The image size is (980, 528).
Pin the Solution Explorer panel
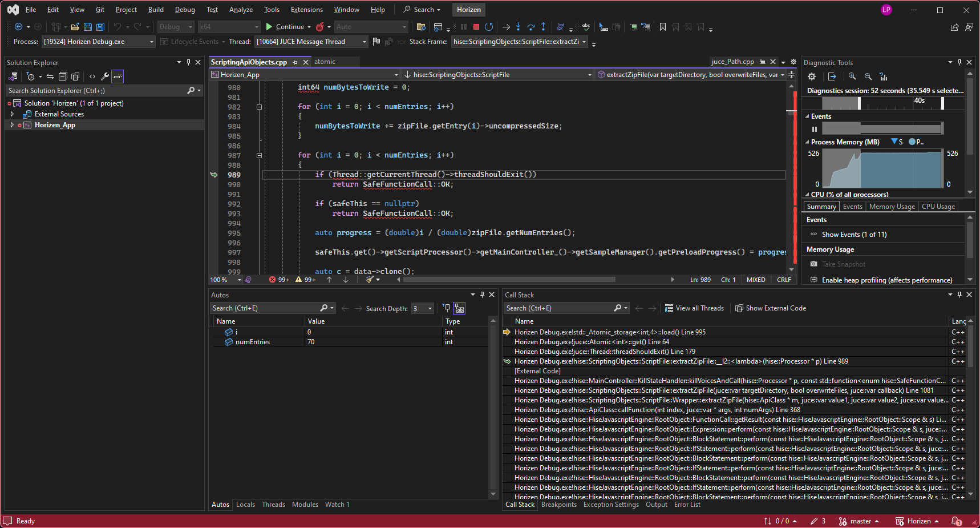click(x=188, y=62)
